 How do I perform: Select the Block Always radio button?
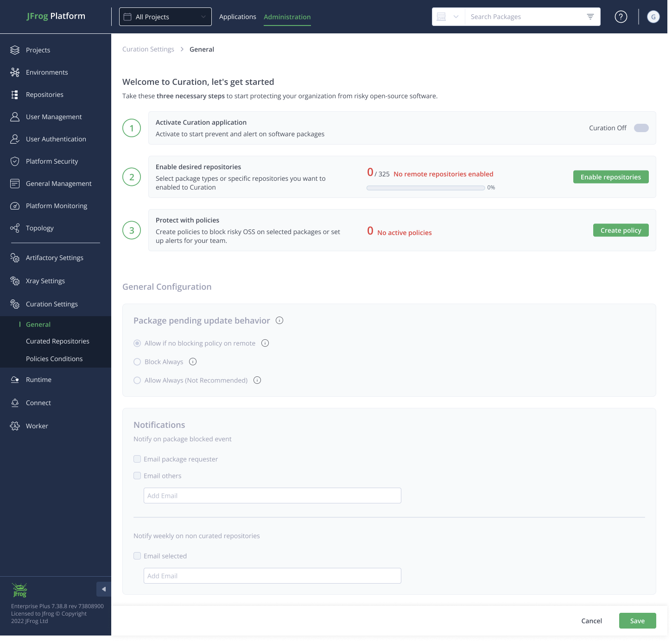click(x=137, y=362)
